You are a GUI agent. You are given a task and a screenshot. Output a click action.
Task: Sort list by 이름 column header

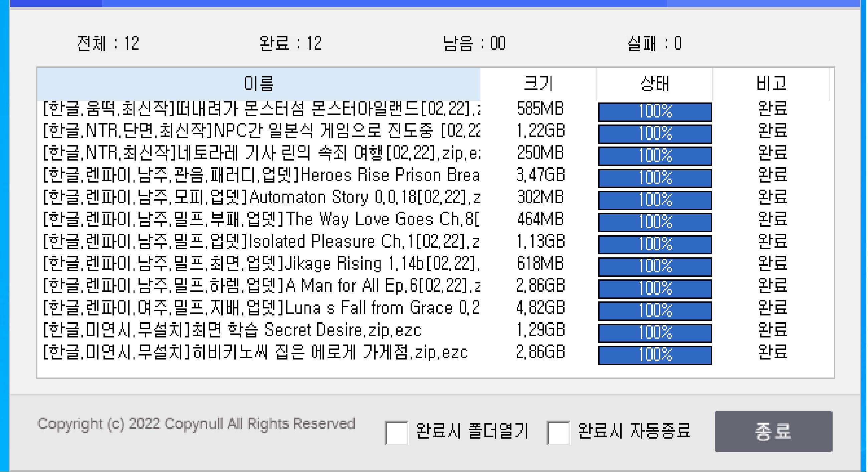coord(258,83)
